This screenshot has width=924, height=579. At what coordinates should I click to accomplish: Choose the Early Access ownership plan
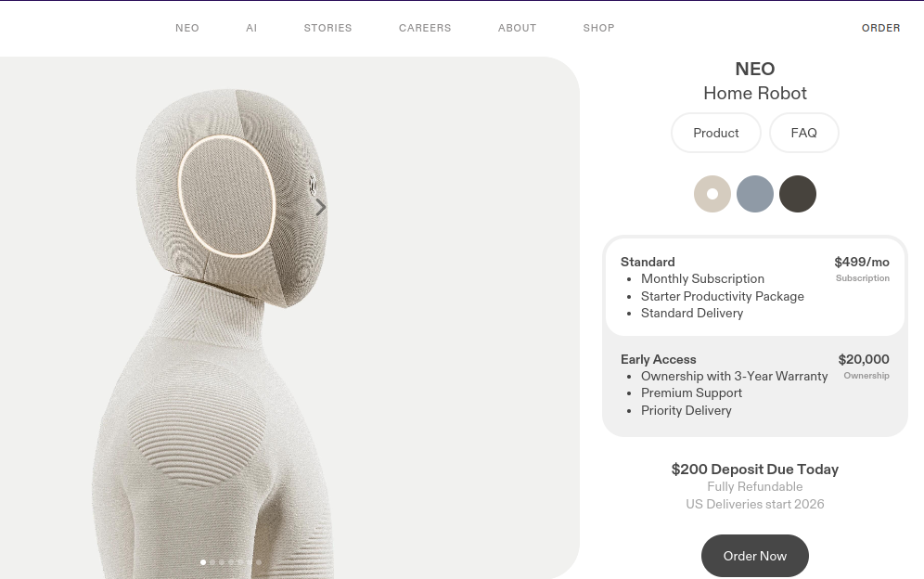tap(755, 386)
